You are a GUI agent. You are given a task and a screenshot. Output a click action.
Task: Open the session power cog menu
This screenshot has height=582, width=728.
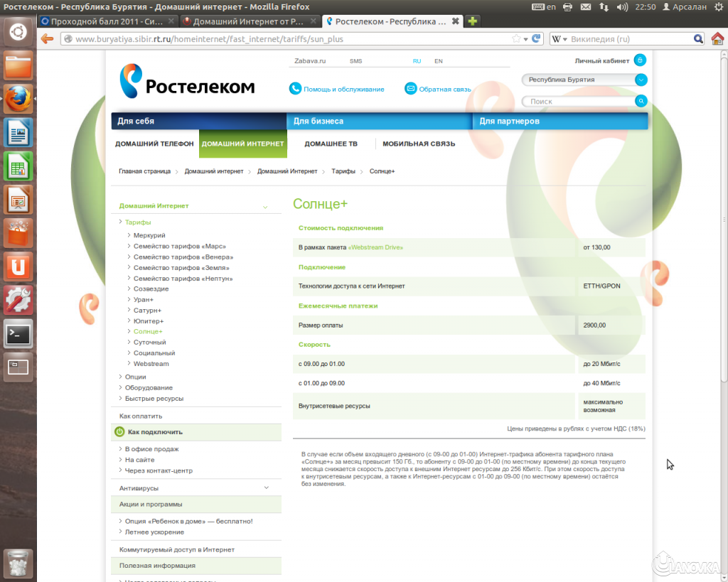point(718,7)
